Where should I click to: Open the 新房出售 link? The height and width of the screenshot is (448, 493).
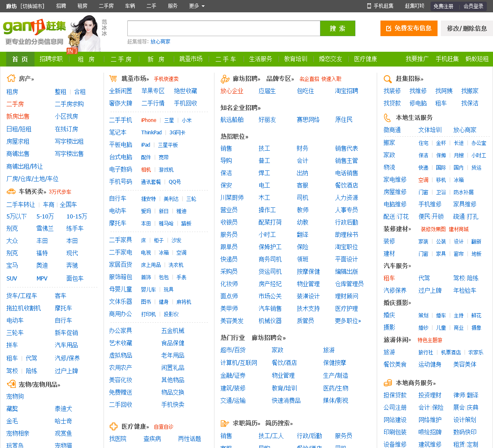18,117
